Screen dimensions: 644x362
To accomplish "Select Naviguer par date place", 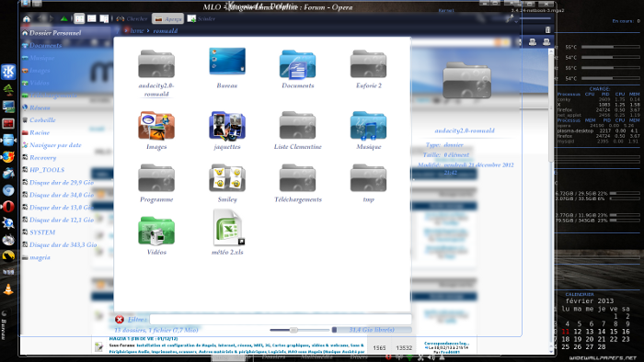I will [55, 145].
